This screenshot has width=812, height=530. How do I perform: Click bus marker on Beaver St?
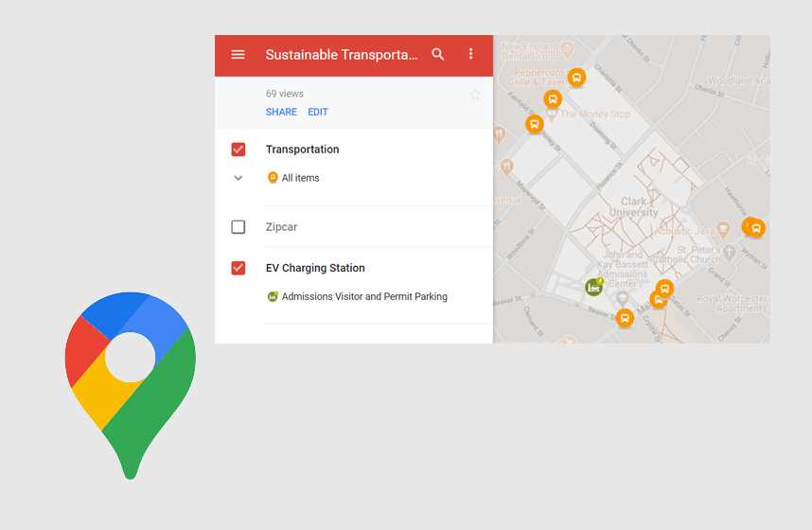[625, 318]
